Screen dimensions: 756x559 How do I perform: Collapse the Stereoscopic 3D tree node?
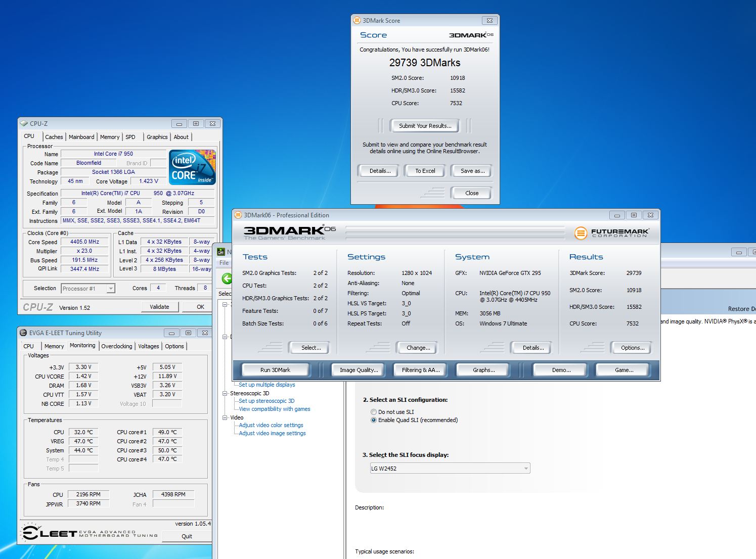tap(225, 393)
